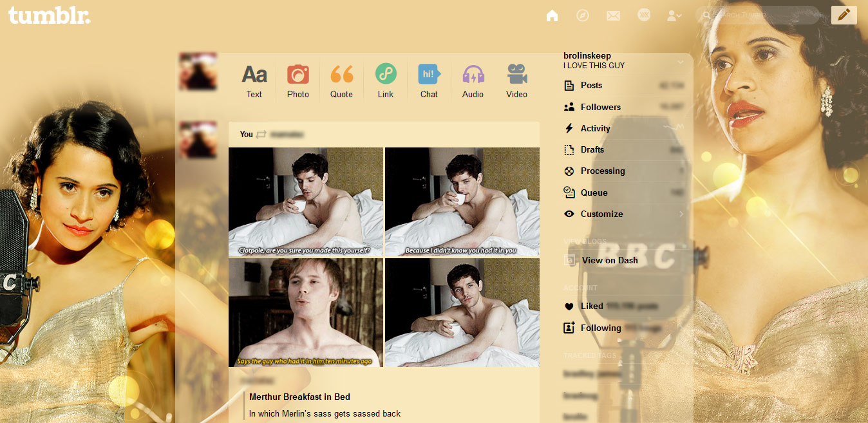Screen dimensions: 868x423
Task: Click the avatar beside the post toolbar
Action: pyautogui.click(x=198, y=71)
